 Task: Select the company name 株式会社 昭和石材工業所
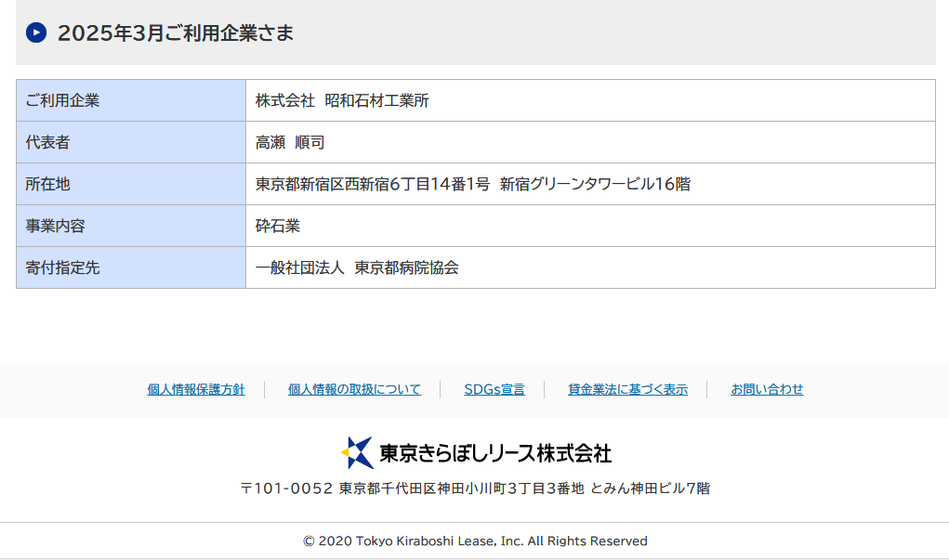click(x=342, y=100)
